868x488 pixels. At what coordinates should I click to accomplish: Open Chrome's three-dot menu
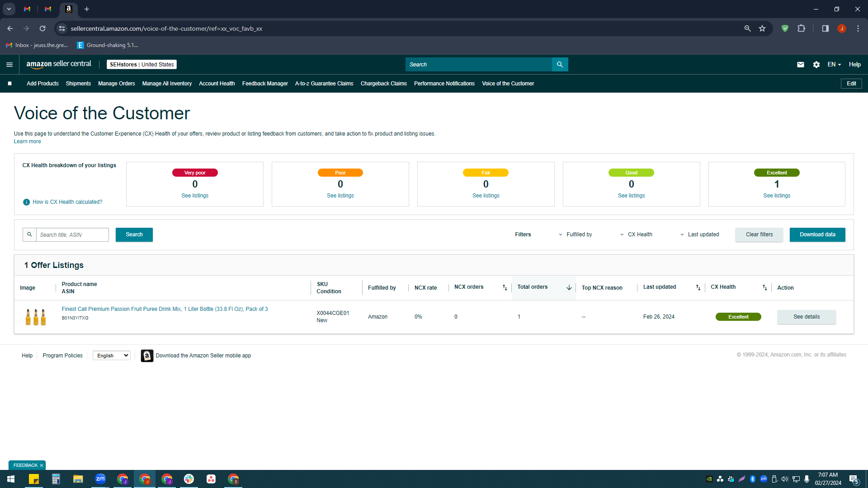(858, 28)
